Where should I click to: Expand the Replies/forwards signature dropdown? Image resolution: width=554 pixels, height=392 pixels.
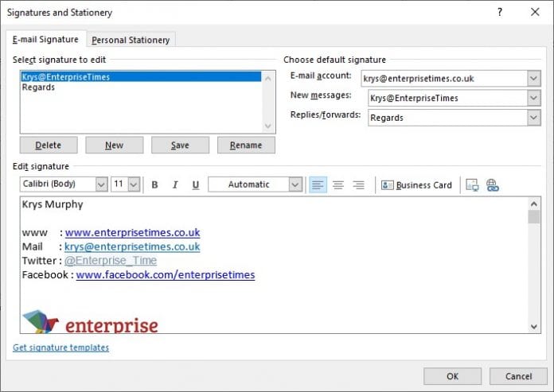534,118
